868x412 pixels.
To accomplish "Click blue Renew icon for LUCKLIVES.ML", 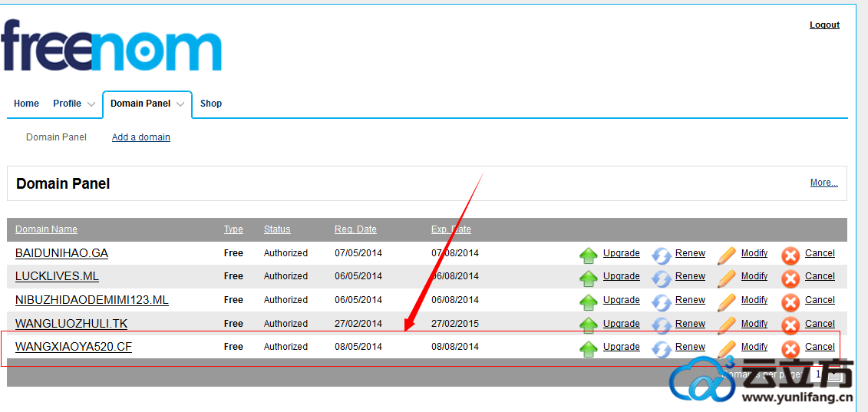I will (661, 278).
